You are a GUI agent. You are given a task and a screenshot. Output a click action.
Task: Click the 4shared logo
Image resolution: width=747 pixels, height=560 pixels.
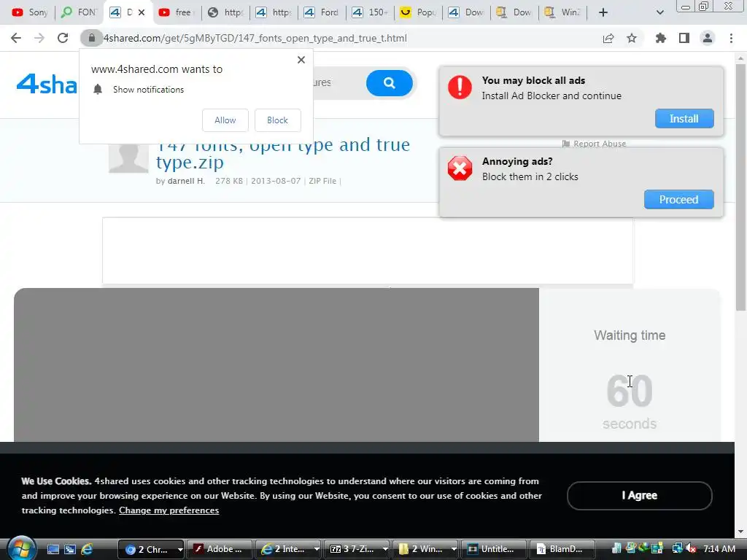click(x=47, y=84)
